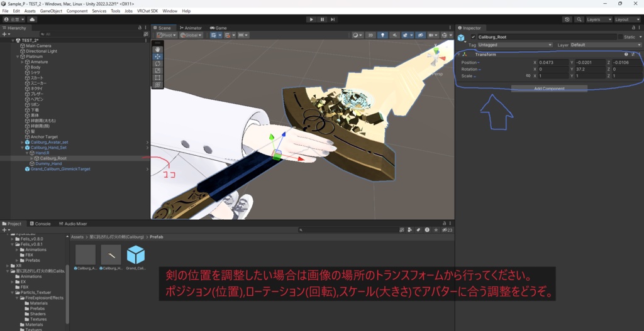Screen dimensions: 644x331
Task: Click Rotation Y field 37.2
Action: point(590,69)
